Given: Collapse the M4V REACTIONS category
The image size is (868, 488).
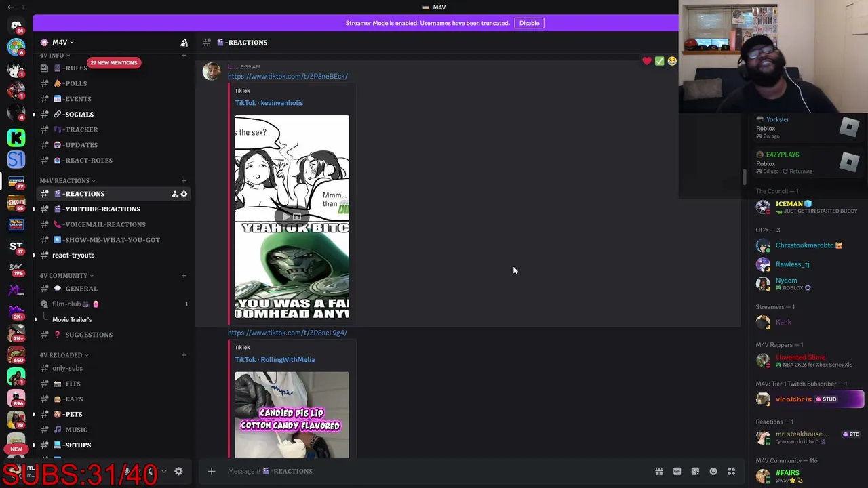Looking at the screenshot, I should (x=67, y=180).
